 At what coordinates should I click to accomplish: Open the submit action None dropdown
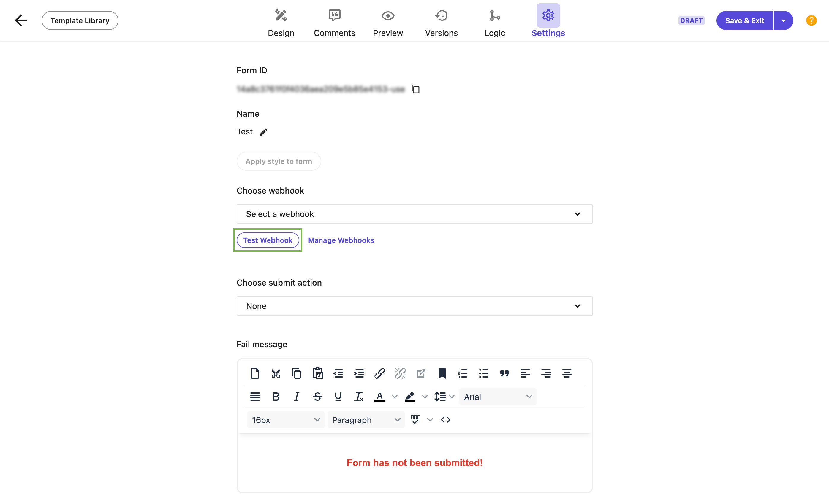click(414, 306)
